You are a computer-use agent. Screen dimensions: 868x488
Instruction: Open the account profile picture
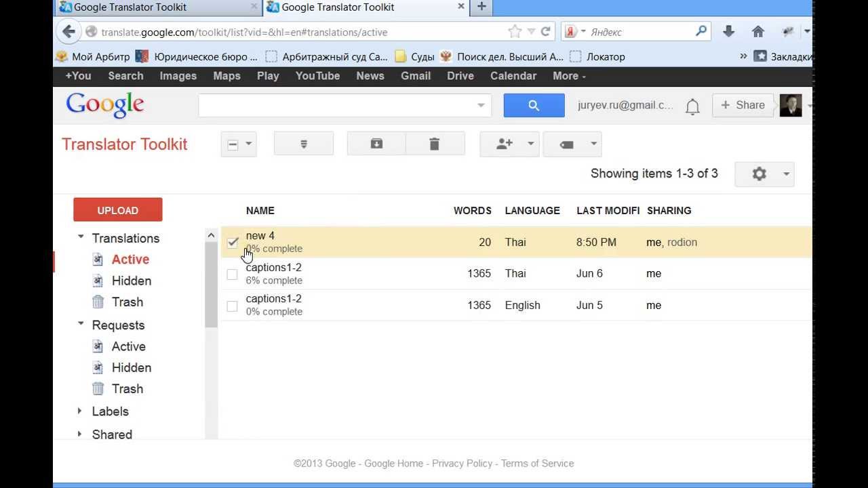(x=791, y=105)
